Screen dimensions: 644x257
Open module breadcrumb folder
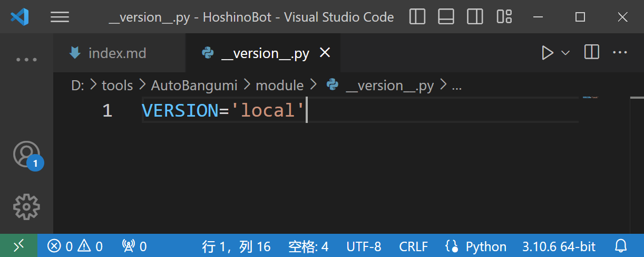(x=280, y=85)
